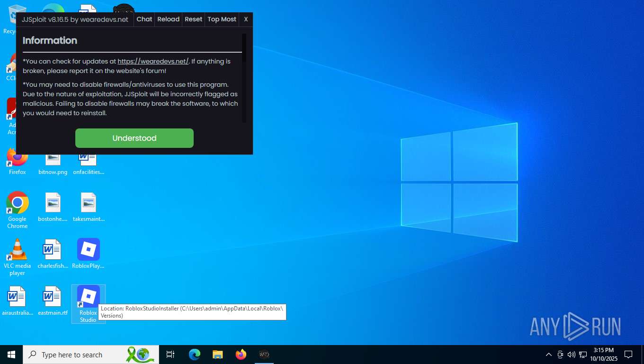This screenshot has height=364, width=644.
Task: Toggle Top Most in JJSploit
Action: point(222,19)
